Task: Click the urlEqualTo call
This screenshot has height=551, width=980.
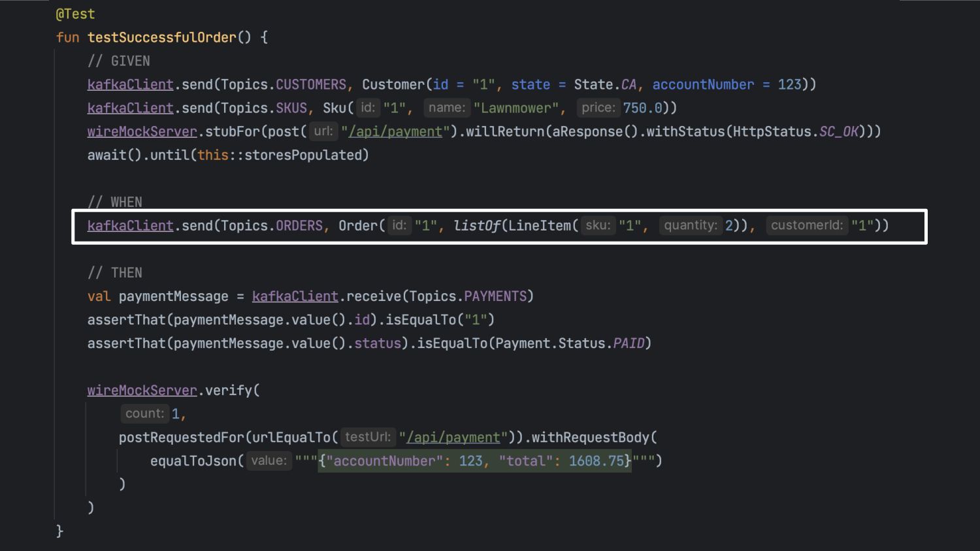Action: point(291,437)
